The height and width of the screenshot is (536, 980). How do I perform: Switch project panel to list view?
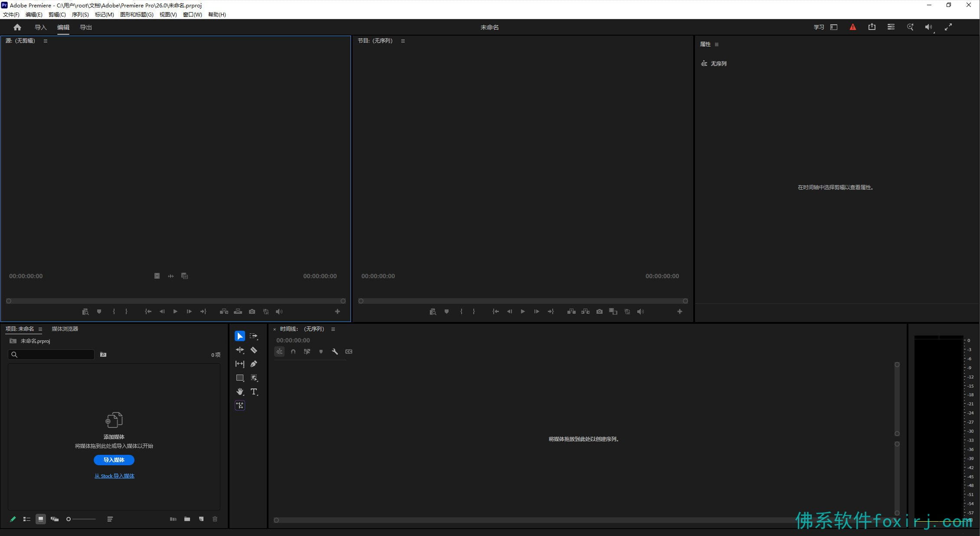pyautogui.click(x=26, y=519)
